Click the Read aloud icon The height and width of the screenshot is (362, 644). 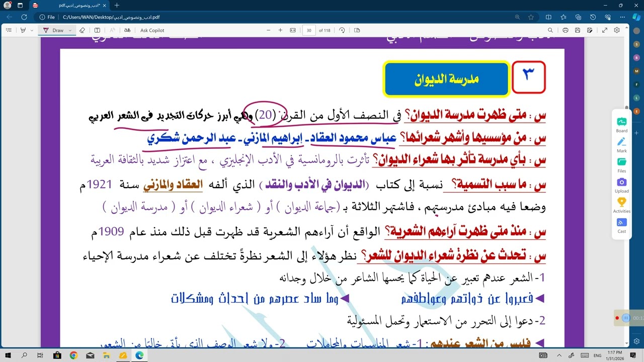point(113,30)
